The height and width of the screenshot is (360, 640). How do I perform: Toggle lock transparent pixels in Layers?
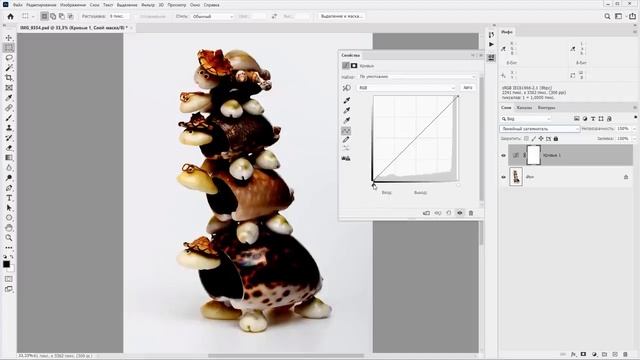(526, 139)
